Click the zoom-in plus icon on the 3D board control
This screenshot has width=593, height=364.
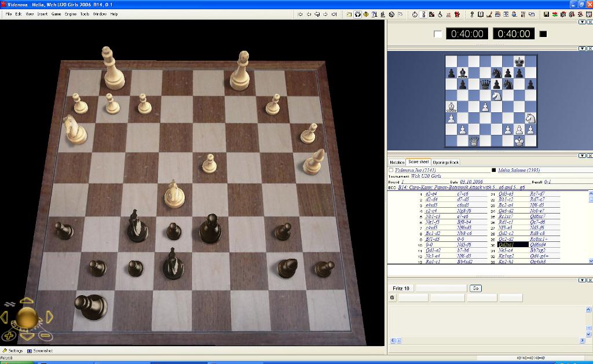[x=9, y=335]
